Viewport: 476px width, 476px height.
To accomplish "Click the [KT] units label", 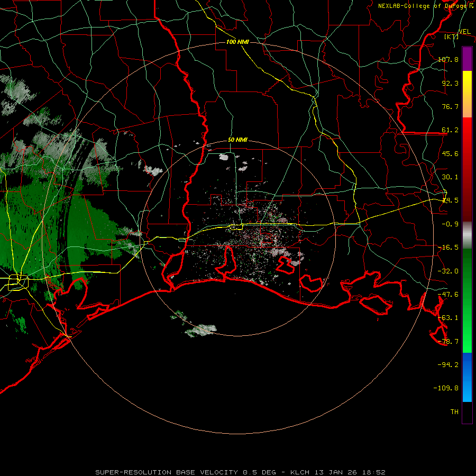I will point(452,36).
